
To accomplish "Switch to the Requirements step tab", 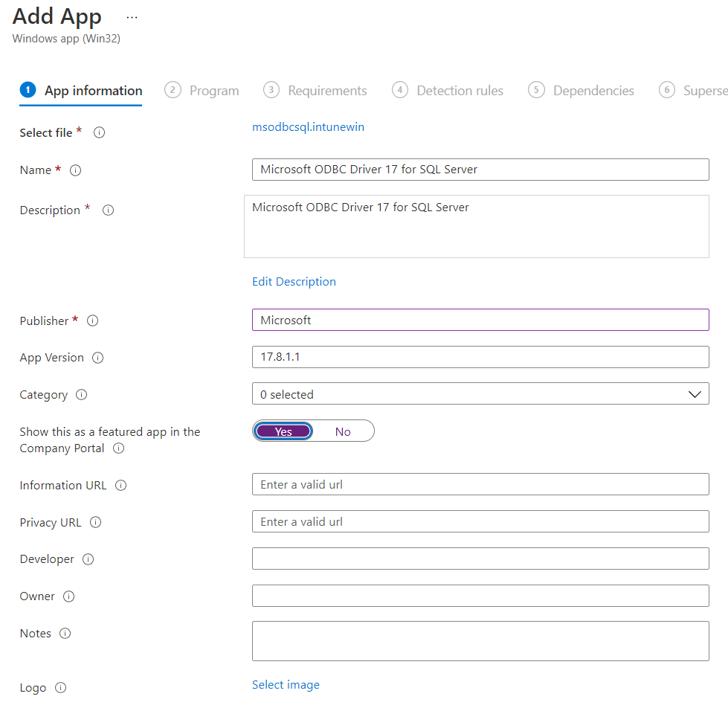I will tap(315, 90).
